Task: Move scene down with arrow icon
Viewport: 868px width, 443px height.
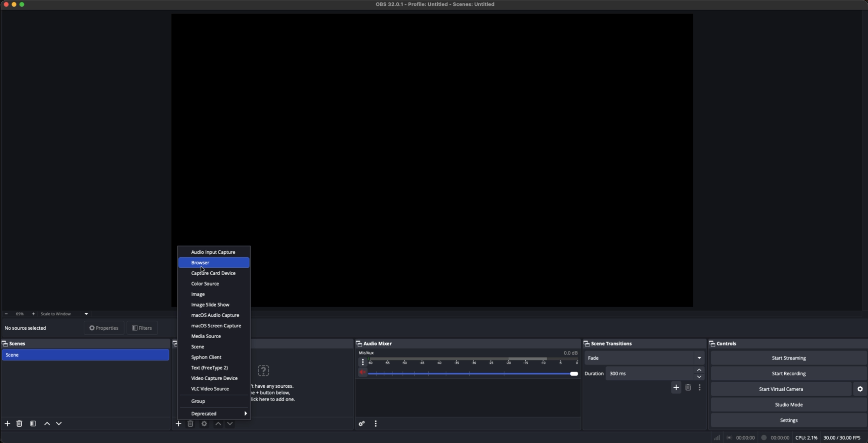Action: tap(59, 424)
